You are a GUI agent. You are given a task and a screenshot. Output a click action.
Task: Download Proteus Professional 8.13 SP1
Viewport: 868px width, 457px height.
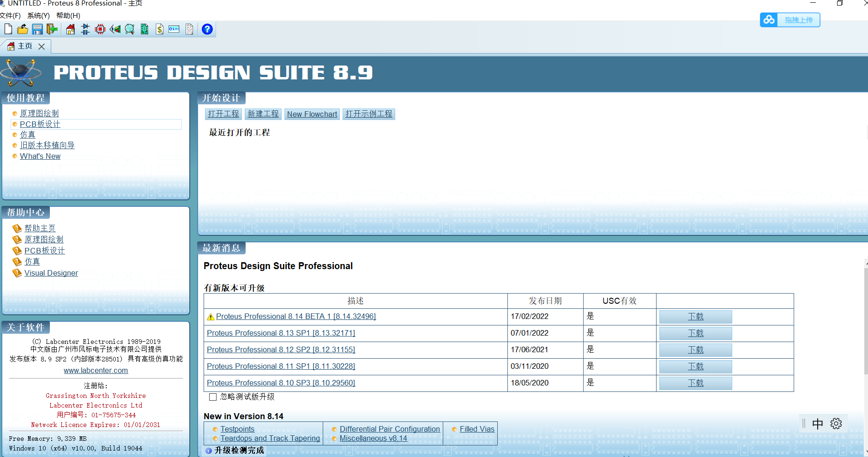pos(695,333)
